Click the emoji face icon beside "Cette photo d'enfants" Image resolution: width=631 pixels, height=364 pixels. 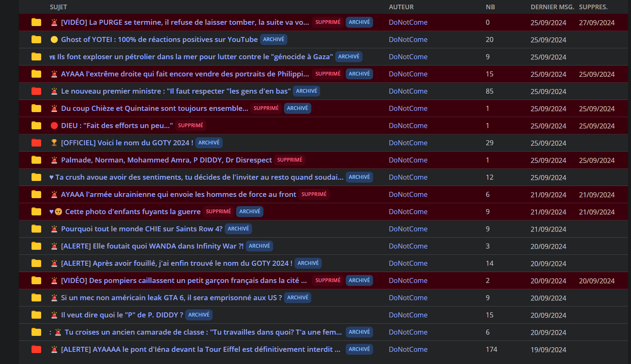pos(58,212)
